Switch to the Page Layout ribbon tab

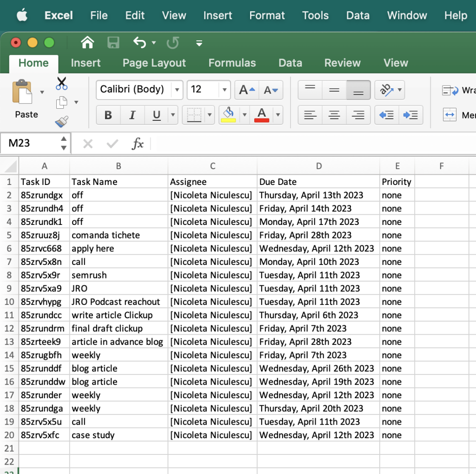point(154,63)
